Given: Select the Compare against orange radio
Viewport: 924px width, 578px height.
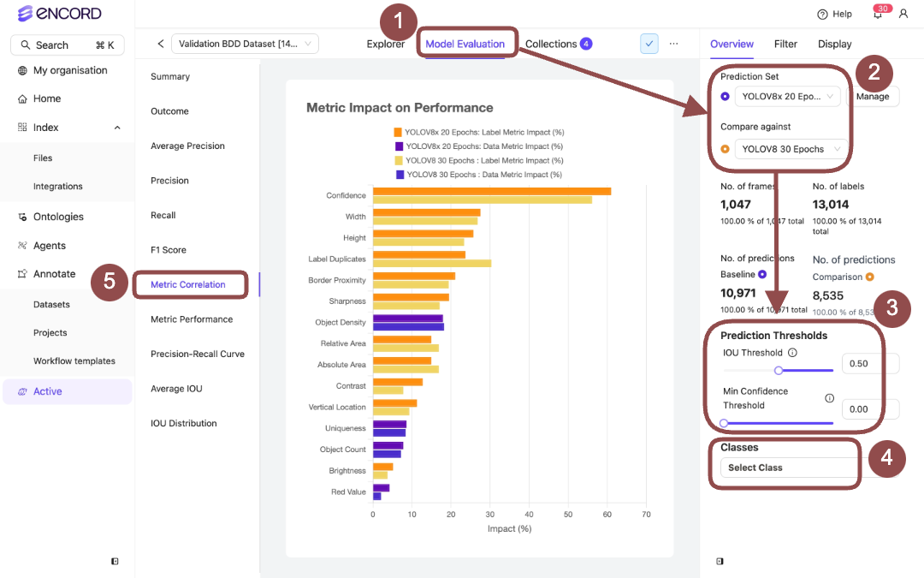Looking at the screenshot, I should [725, 149].
